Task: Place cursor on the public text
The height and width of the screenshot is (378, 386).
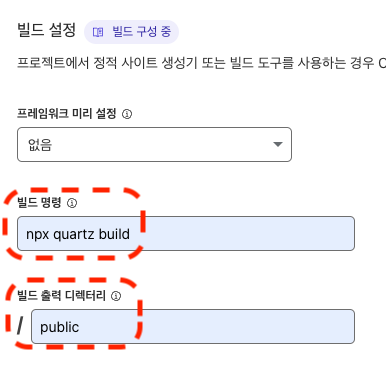Action: (x=60, y=327)
